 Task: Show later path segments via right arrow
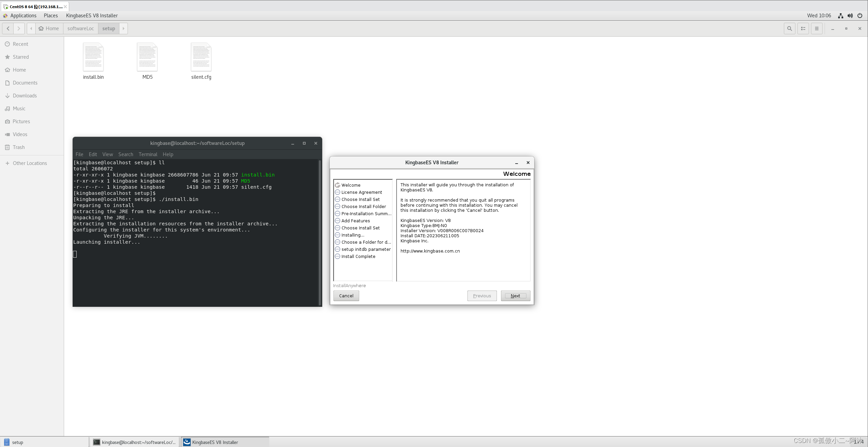coord(123,29)
